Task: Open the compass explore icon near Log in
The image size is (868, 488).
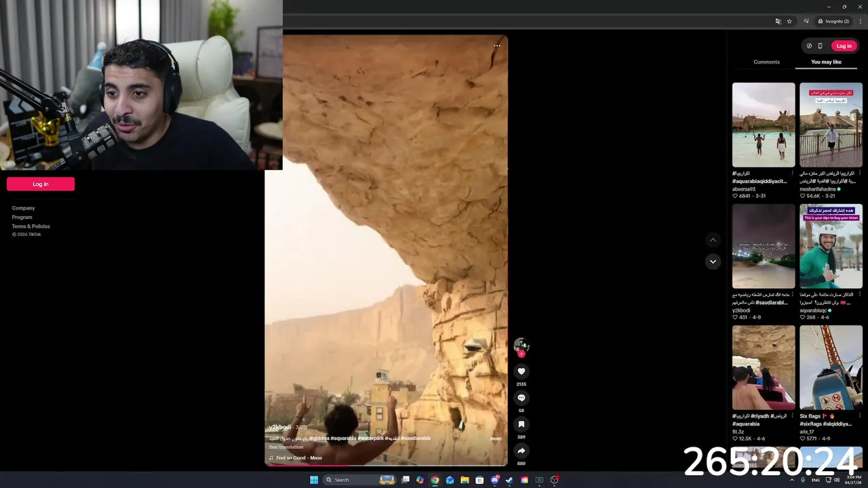Action: point(809,46)
